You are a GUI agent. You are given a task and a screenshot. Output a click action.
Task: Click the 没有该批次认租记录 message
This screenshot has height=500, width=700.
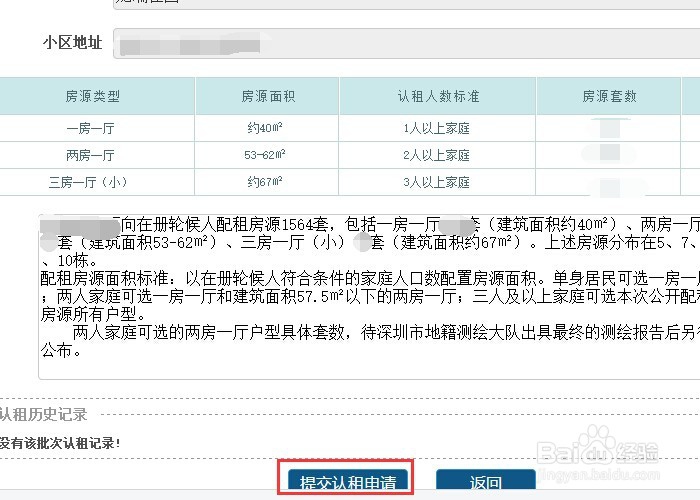pos(60,443)
